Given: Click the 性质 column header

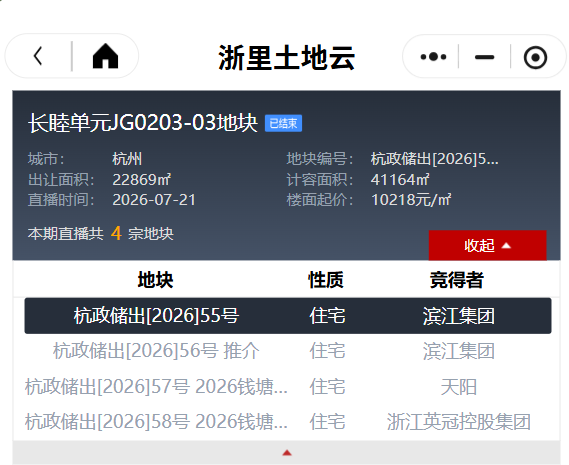Looking at the screenshot, I should click(x=326, y=280).
